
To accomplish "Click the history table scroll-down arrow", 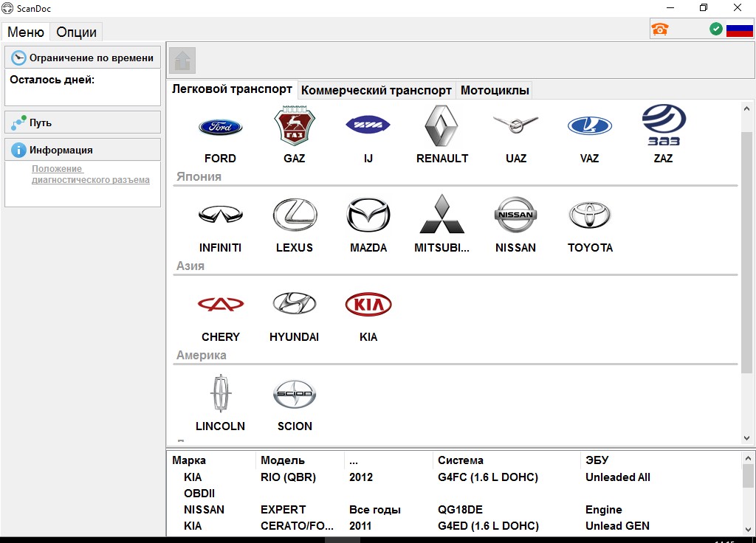I will coord(748,529).
